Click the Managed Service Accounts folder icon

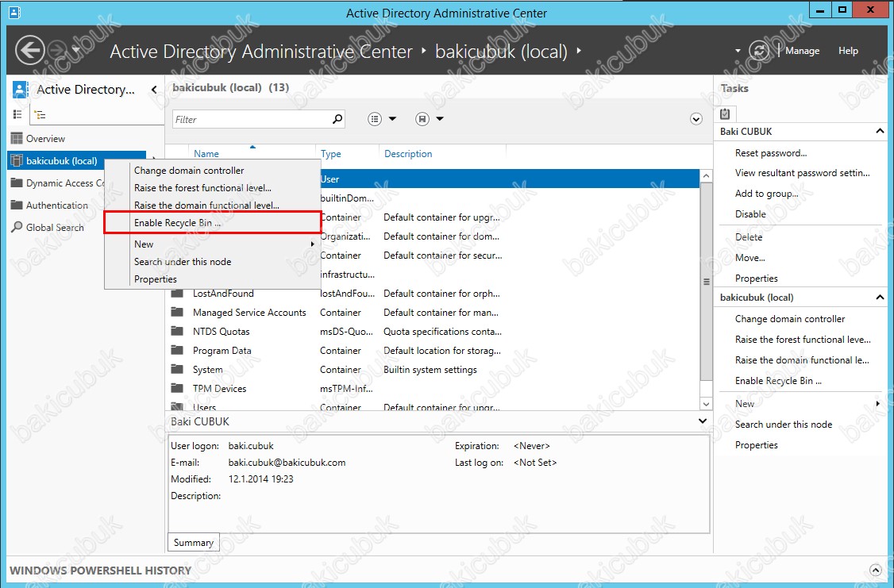coord(177,312)
